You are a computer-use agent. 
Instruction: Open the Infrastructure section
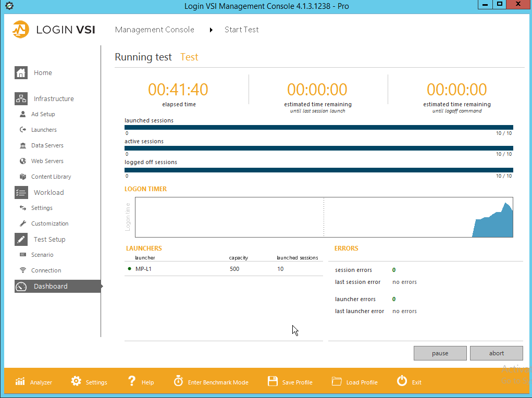54,99
